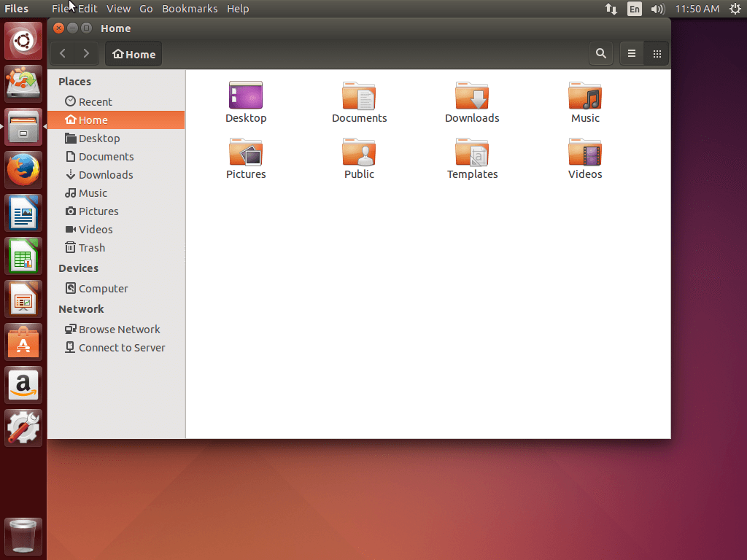The image size is (747, 560).
Task: Switch to list view
Action: point(632,53)
